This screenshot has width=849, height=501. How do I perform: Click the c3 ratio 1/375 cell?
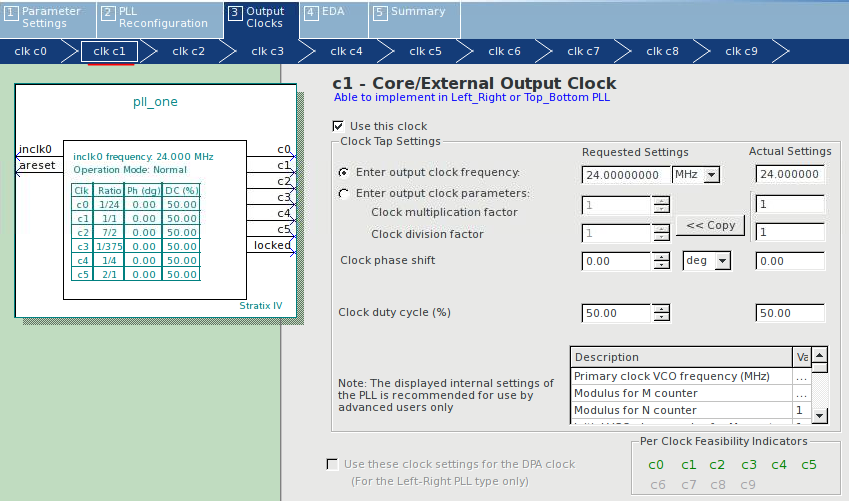click(109, 246)
